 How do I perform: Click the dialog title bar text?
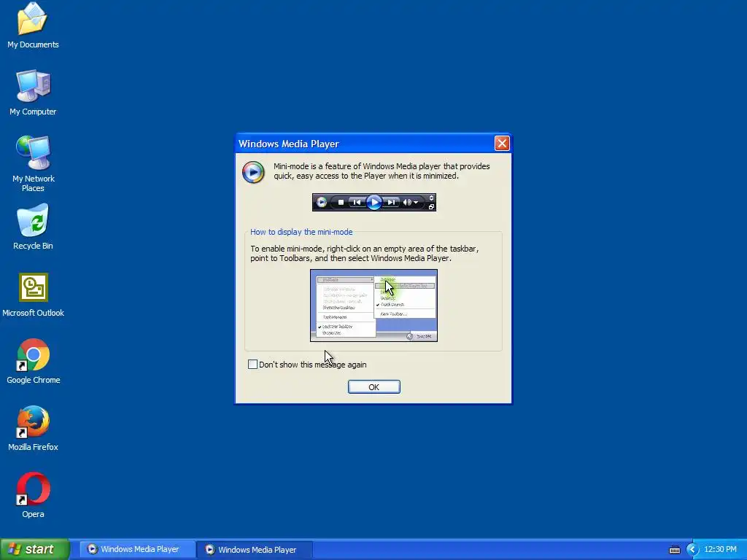289,144
